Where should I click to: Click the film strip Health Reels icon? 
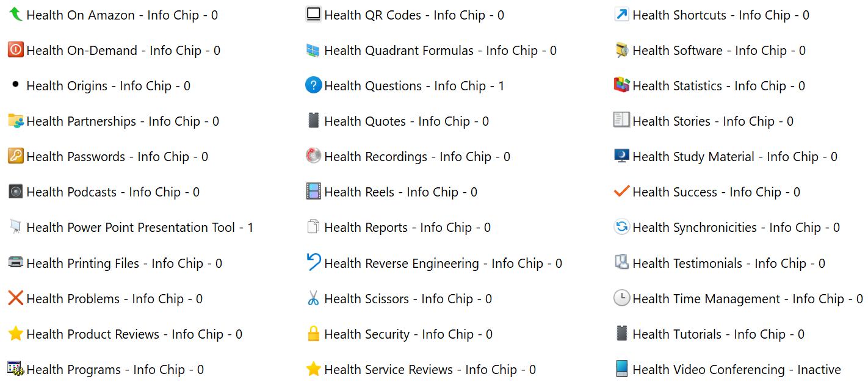pos(313,192)
